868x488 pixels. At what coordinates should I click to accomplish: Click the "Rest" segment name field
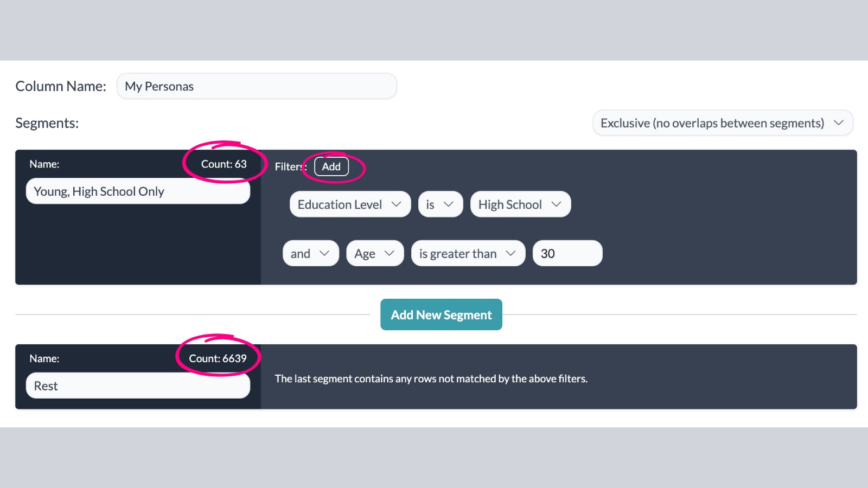coord(137,386)
